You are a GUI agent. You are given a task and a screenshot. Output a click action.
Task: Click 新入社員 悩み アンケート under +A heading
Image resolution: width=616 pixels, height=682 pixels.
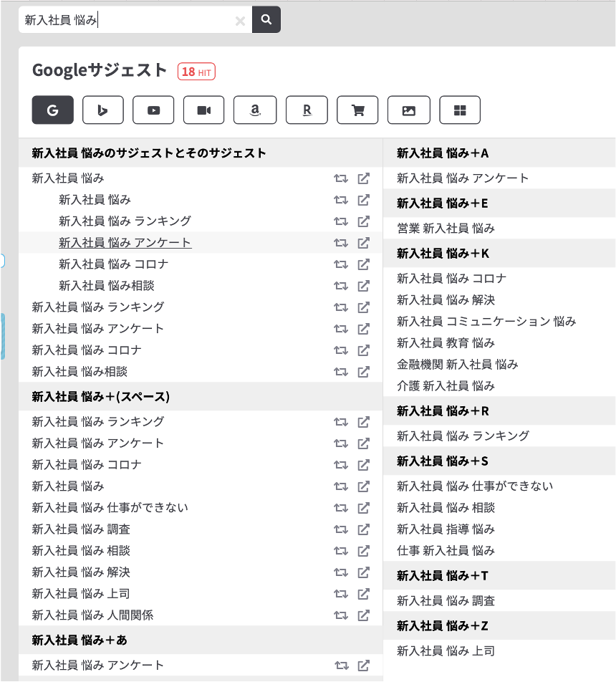(463, 178)
